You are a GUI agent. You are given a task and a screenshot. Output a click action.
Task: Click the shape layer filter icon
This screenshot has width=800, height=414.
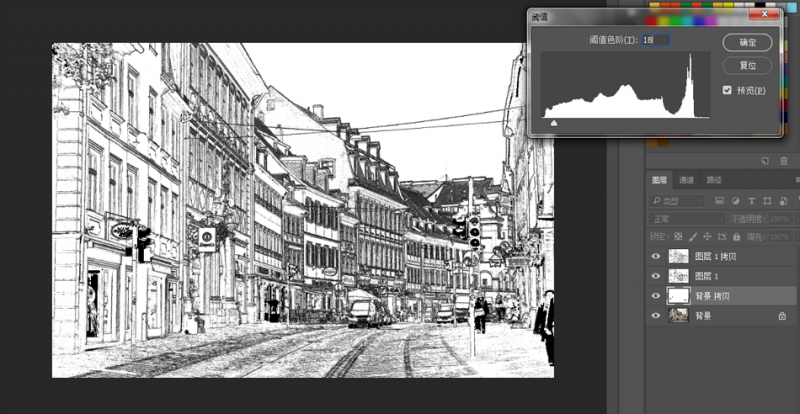point(766,201)
